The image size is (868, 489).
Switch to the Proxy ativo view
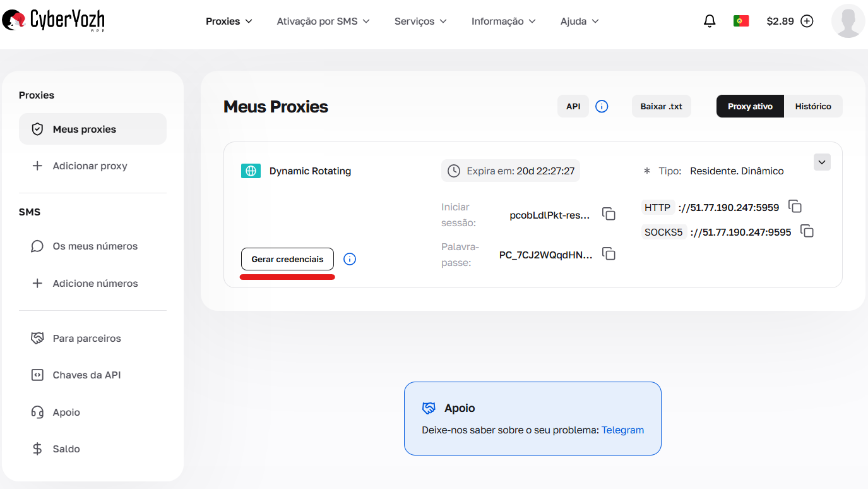749,106
